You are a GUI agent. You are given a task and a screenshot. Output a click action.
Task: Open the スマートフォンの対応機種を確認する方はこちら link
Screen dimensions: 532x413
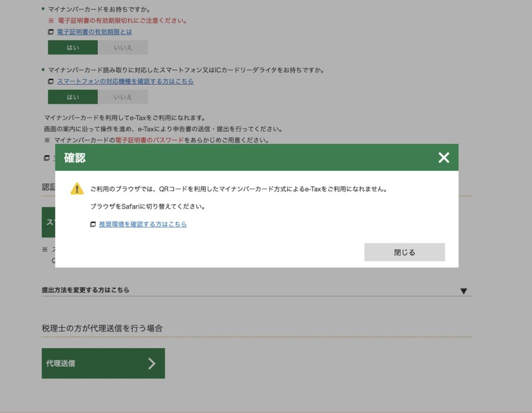(125, 82)
